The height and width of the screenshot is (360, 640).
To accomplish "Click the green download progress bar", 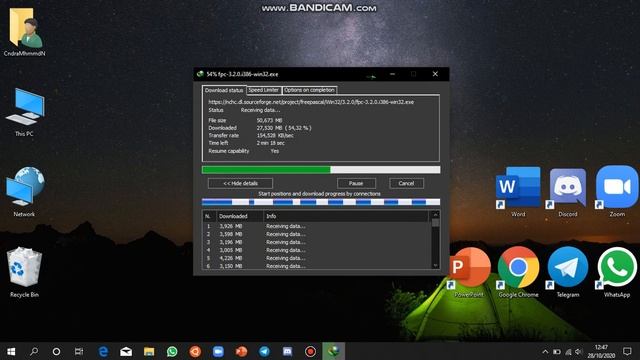I will (x=321, y=169).
